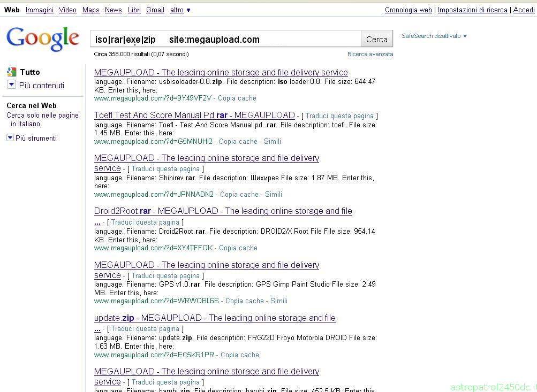This screenshot has height=392, width=537.
Task: Open Toefl Test And Score Manual result
Action: (x=194, y=116)
